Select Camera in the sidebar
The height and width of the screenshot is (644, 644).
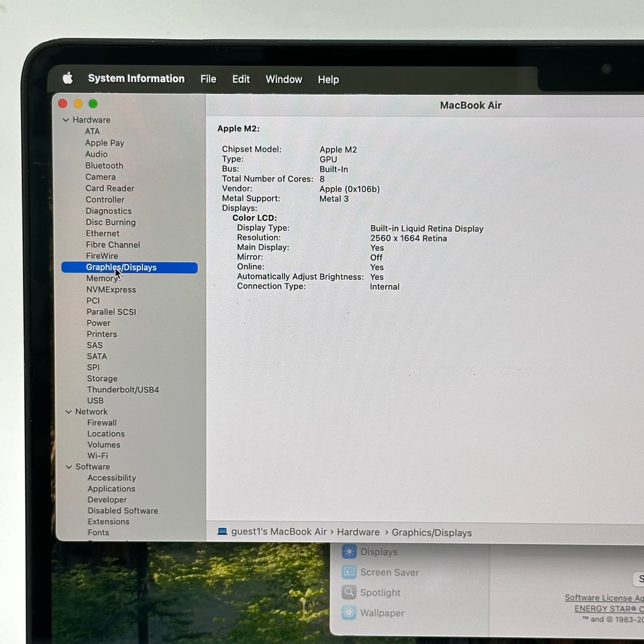point(100,177)
